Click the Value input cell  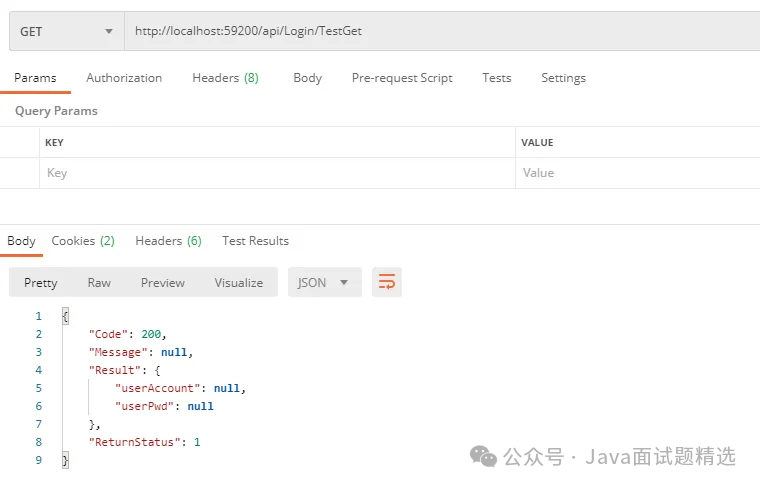click(638, 173)
